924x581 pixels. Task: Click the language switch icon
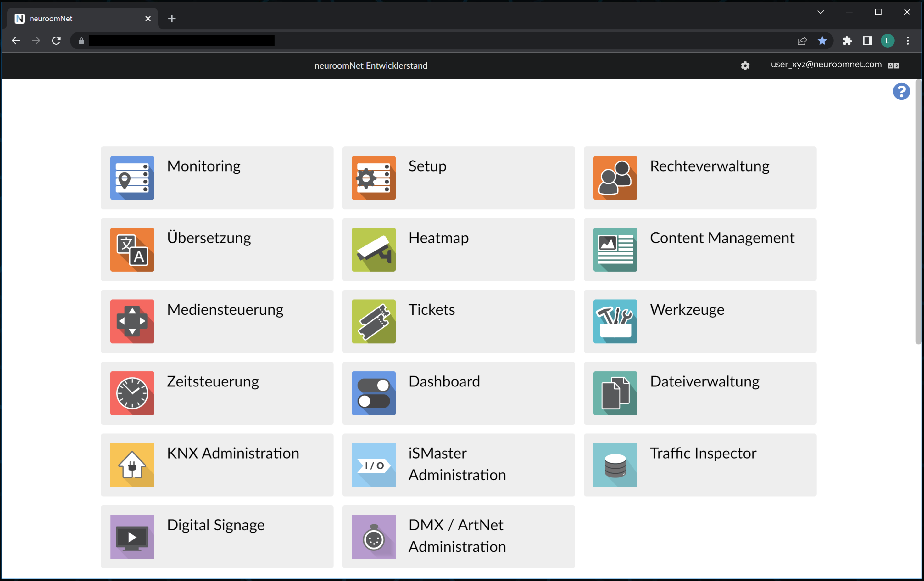tap(893, 66)
